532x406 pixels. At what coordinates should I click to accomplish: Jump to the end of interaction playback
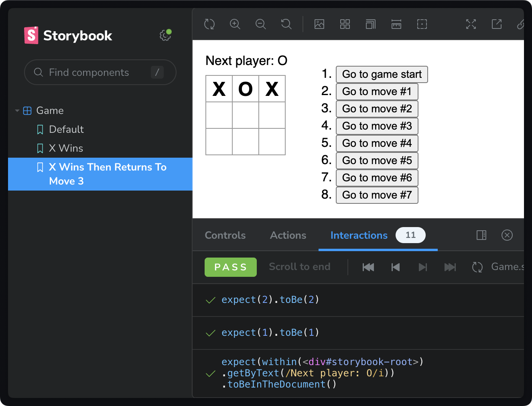tap(450, 267)
